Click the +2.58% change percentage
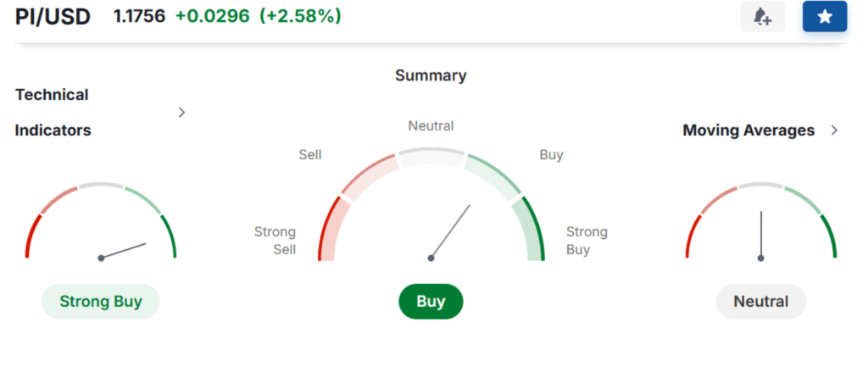The width and height of the screenshot is (868, 383). (301, 17)
